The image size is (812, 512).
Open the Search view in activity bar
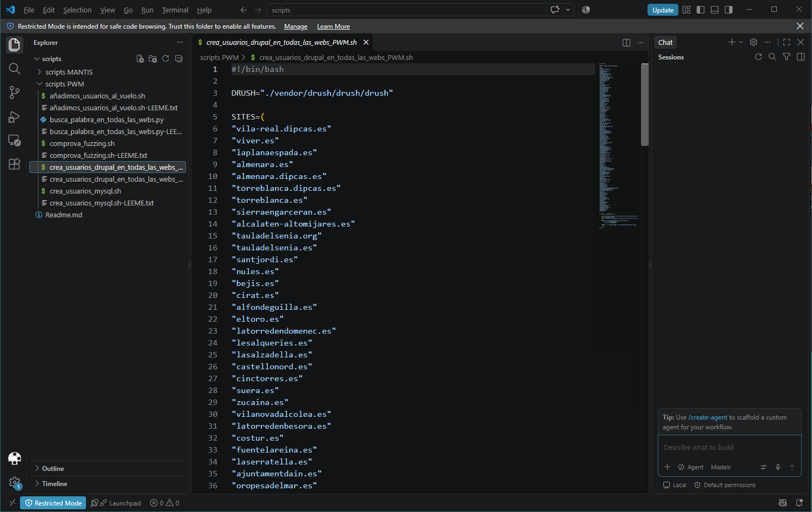(15, 69)
